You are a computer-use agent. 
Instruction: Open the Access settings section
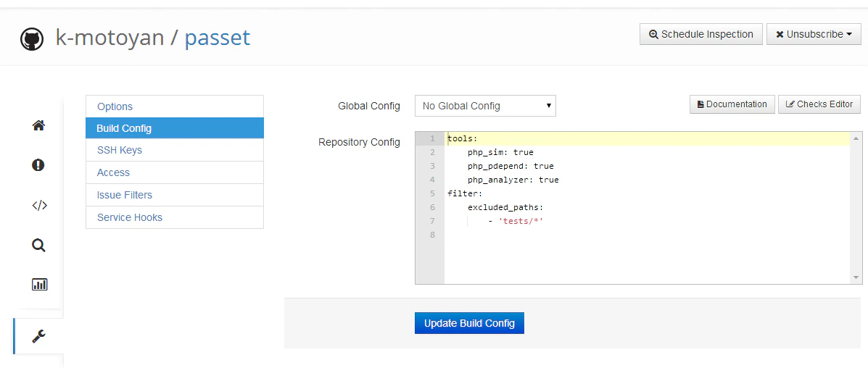pos(174,172)
